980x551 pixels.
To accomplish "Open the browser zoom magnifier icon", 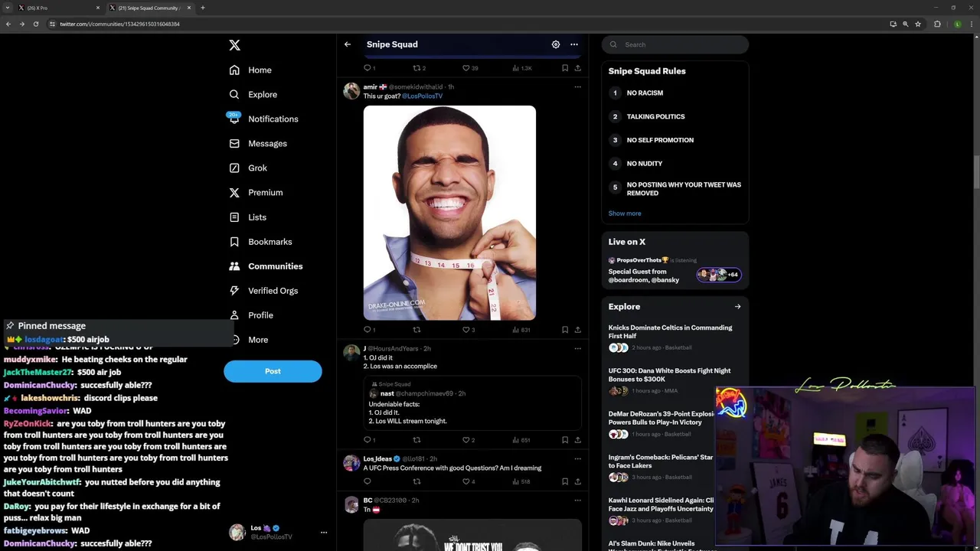I will 906,24.
